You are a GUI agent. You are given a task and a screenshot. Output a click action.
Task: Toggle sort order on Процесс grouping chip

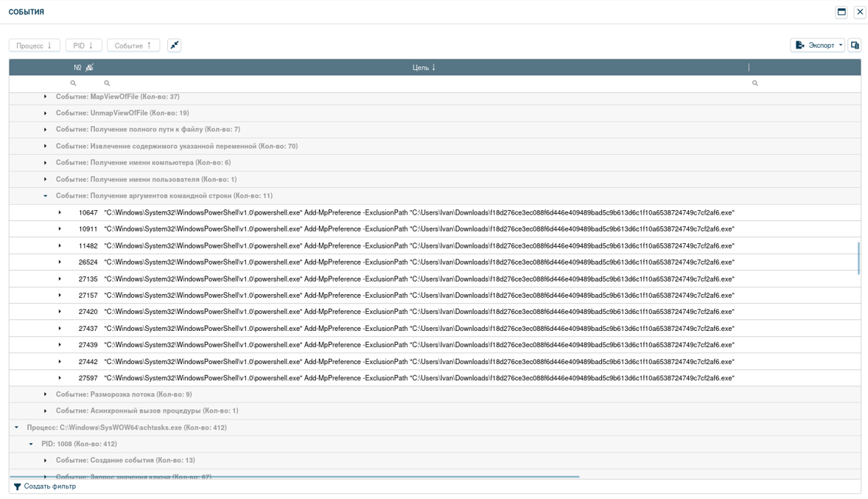pos(35,46)
